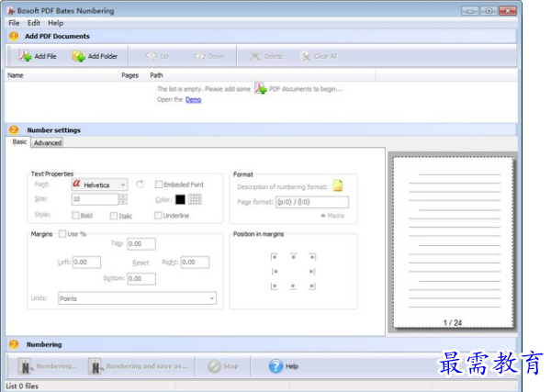Image resolution: width=551 pixels, height=392 pixels.
Task: Switch to the Advanced tab
Action: (48, 142)
